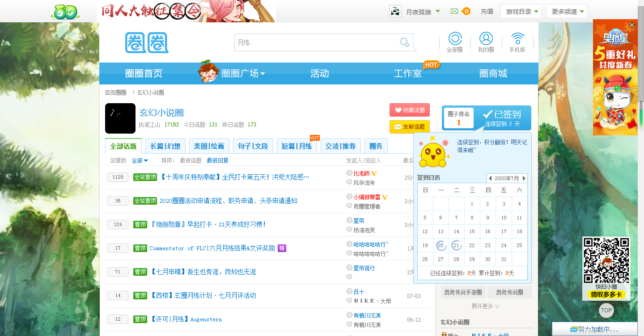The height and width of the screenshot is (336, 644).
Task: Click the 充值 link
Action: 487,12
